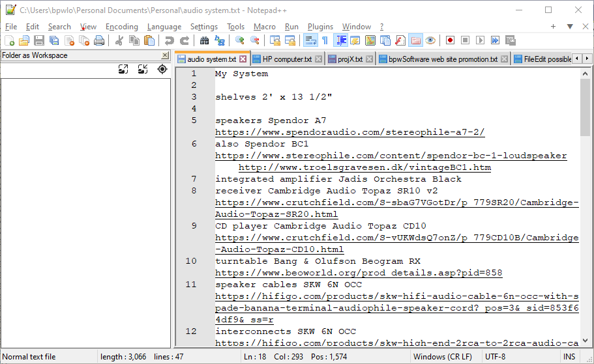Open a file using the Open icon
This screenshot has height=364, width=594.
point(24,40)
